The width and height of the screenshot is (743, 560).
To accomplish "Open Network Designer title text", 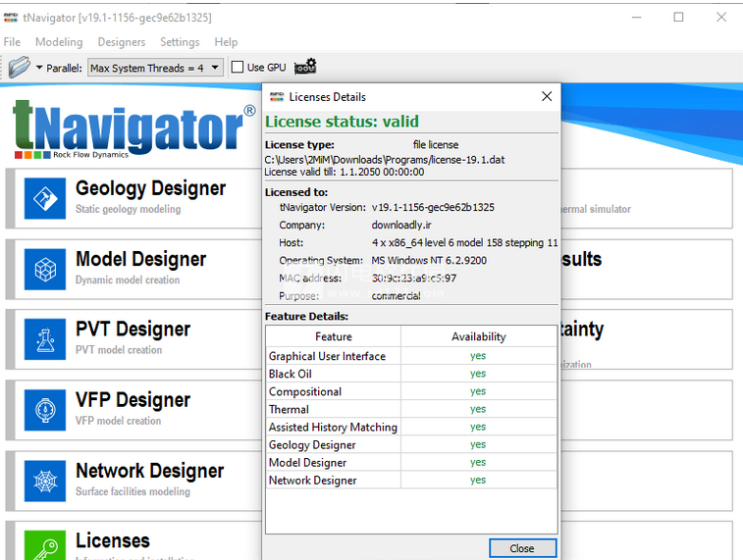I will 150,471.
